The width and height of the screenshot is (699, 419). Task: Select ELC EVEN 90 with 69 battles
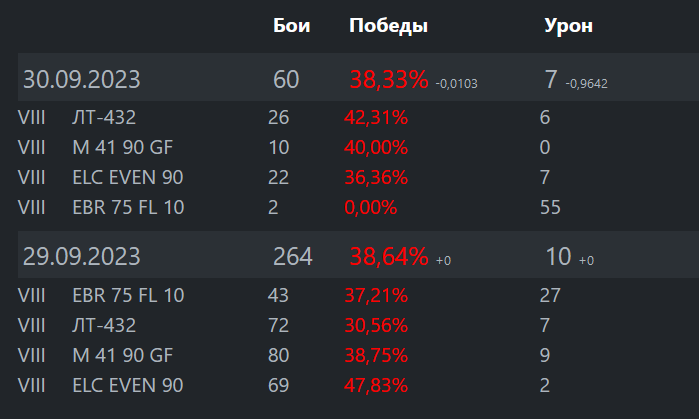point(358,385)
